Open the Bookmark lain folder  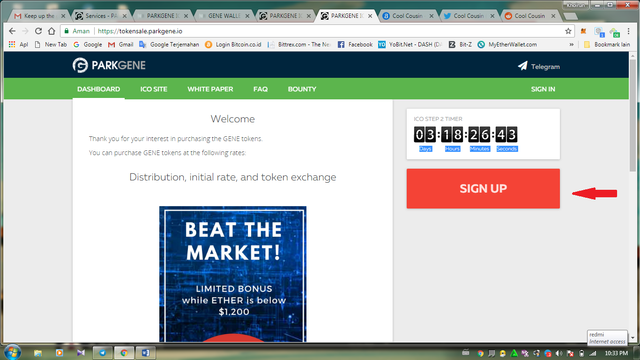[x=607, y=44]
